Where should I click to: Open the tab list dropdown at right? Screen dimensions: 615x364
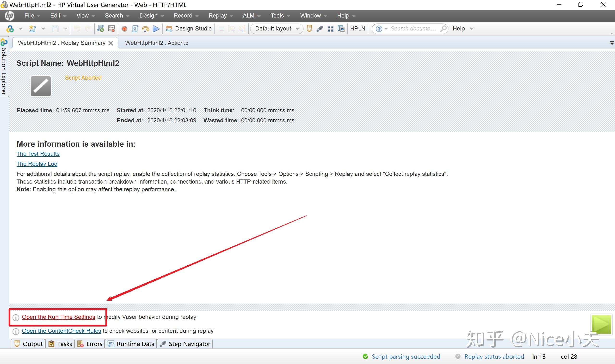click(x=612, y=43)
